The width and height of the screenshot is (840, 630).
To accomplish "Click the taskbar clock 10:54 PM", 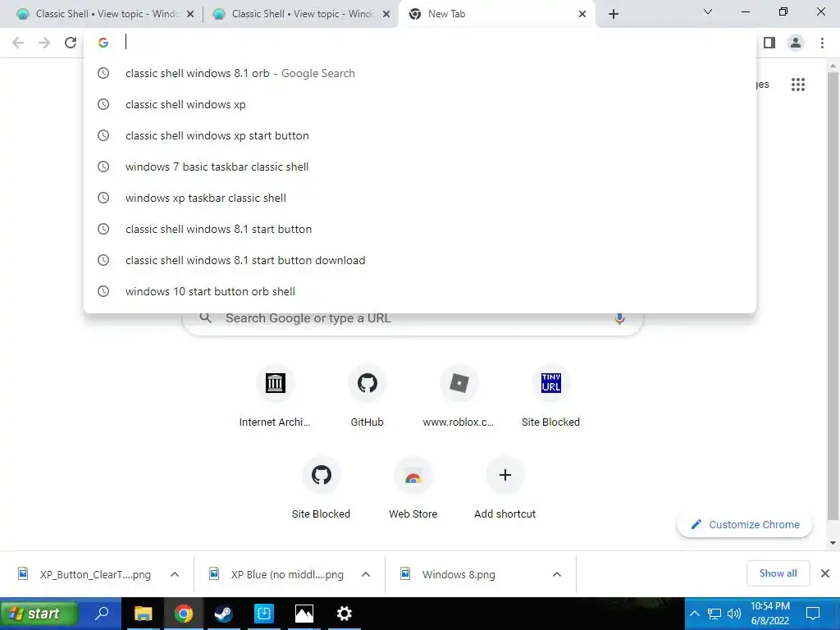I will point(769,614).
